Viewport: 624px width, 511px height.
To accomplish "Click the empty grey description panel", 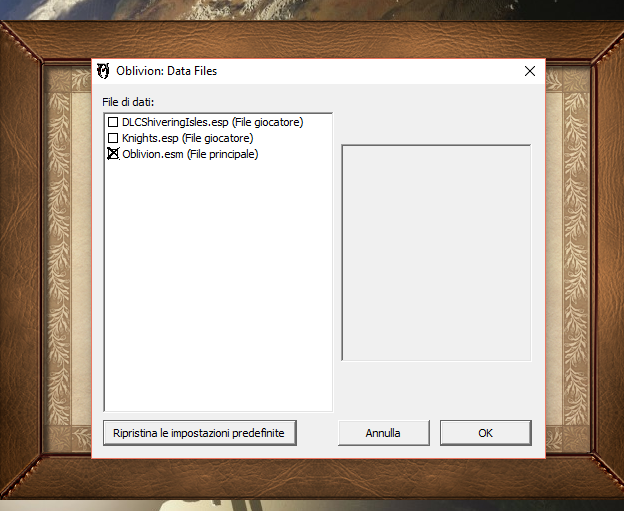I will point(436,252).
